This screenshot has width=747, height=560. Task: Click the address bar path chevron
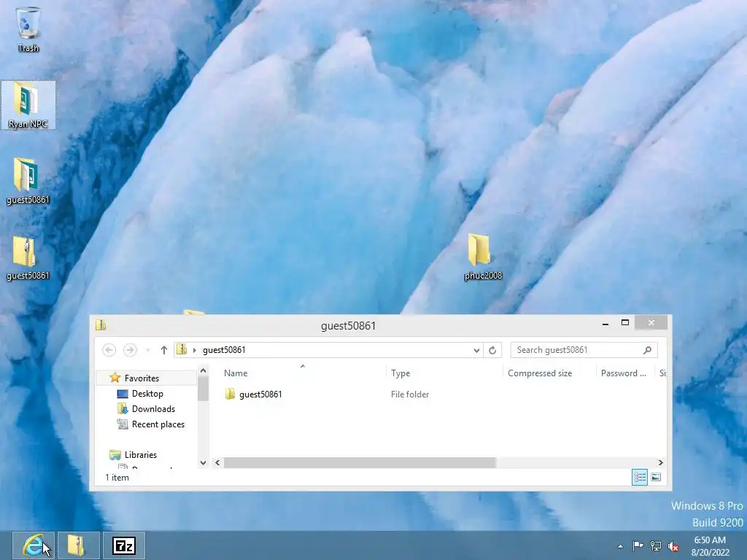[x=194, y=350]
